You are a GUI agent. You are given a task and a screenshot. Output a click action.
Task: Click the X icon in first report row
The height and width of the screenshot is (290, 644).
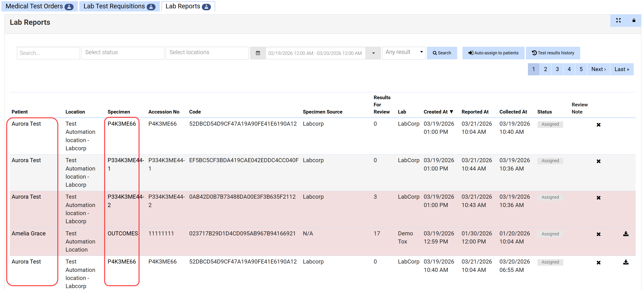[x=598, y=125]
